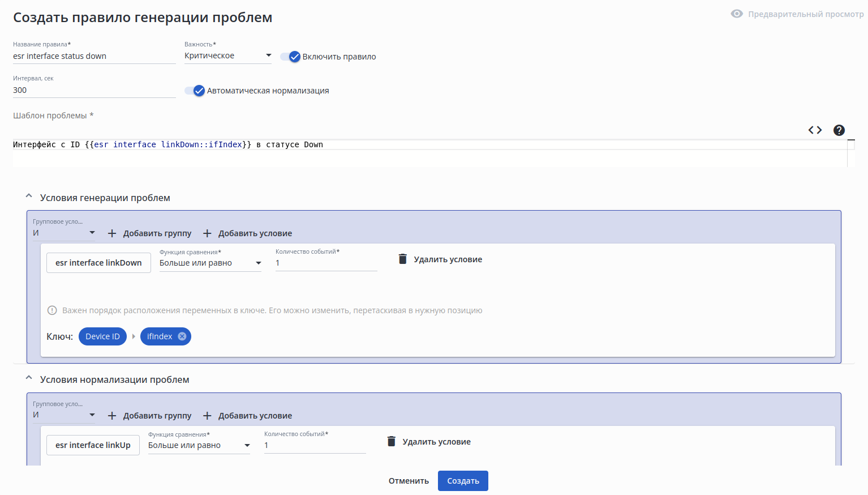Click plus icon to add group in generation conditions
This screenshot has width=868, height=495.
click(x=112, y=233)
